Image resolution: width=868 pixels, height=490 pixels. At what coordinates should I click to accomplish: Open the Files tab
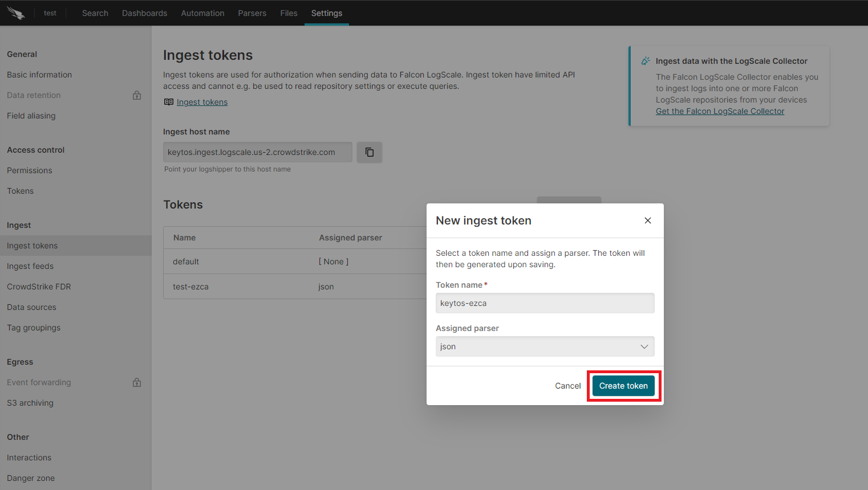pos(289,13)
